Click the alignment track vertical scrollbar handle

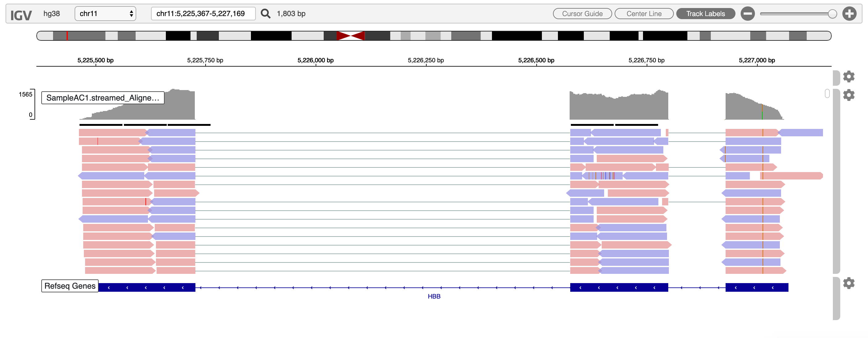(x=827, y=93)
